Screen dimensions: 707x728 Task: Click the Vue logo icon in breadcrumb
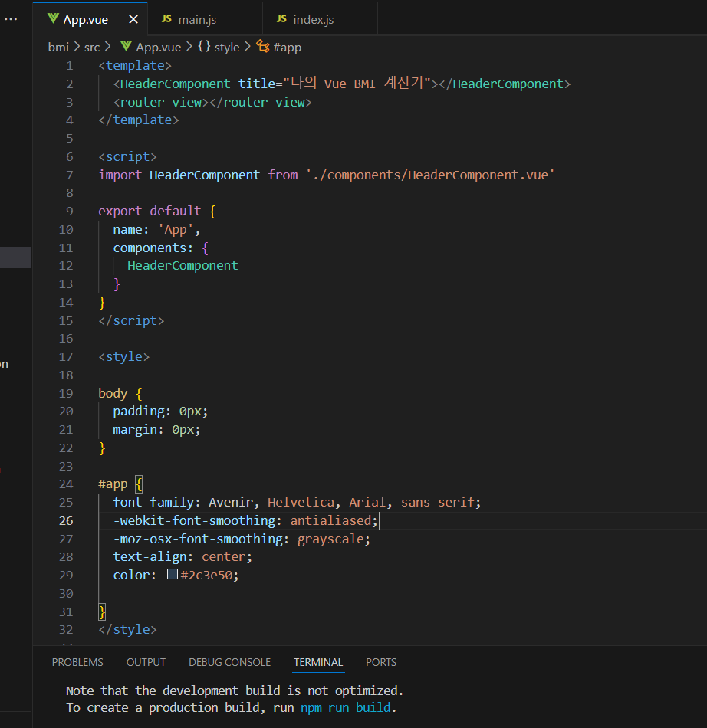point(126,46)
